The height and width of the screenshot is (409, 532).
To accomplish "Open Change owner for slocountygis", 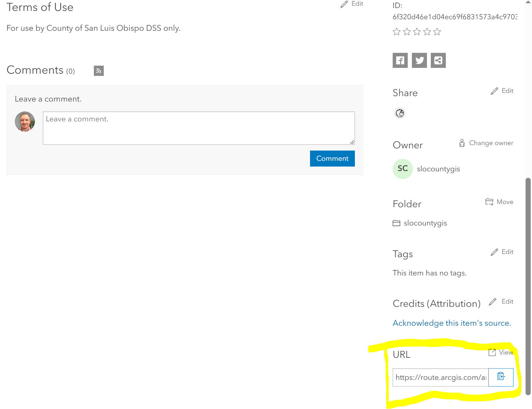I will pos(485,143).
